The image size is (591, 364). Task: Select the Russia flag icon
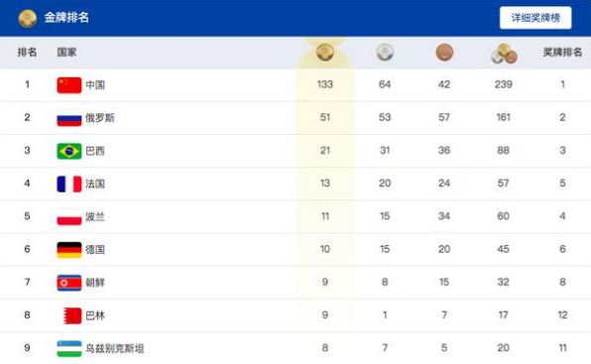tap(69, 118)
